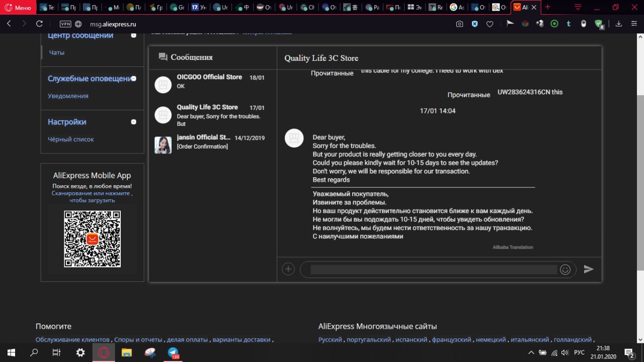Click OICGOO store avatar icon
Viewport: 644px width, 362px height.
click(x=163, y=85)
